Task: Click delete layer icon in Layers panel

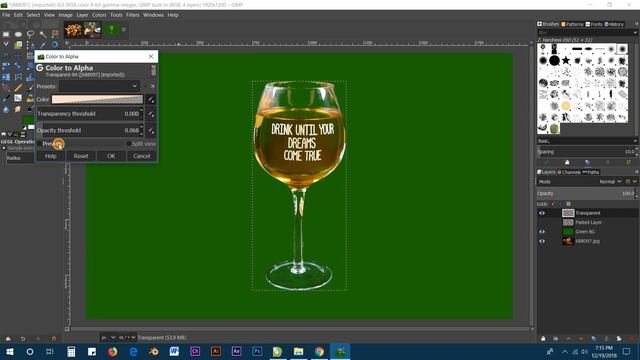Action: (632, 338)
